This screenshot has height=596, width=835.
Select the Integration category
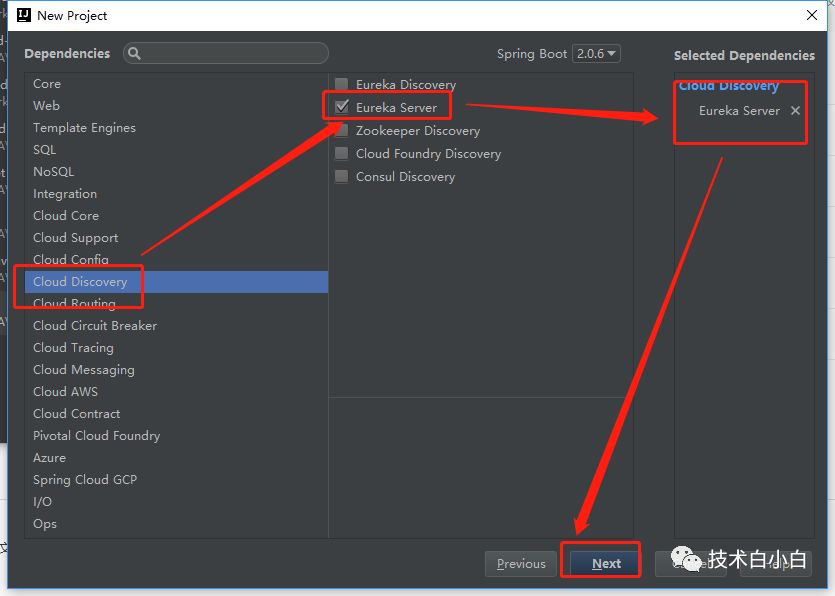click(x=176, y=194)
